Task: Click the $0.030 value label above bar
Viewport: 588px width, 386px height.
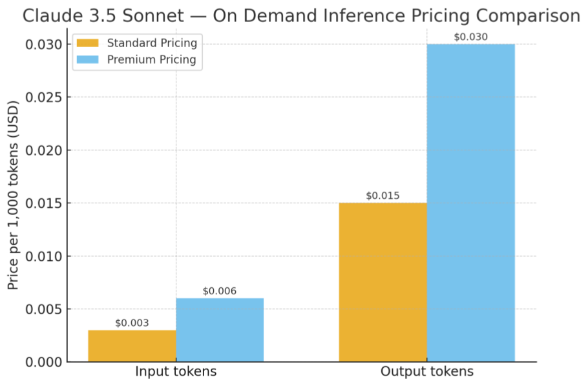Action: tap(470, 37)
